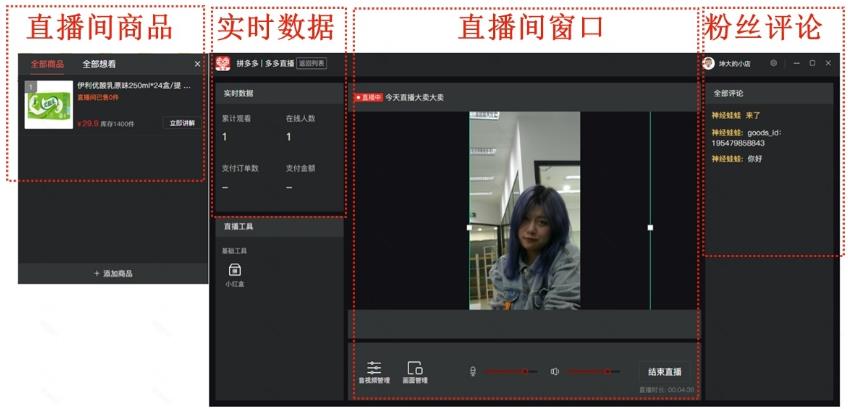
Task: Click the 直播间已售0件 text
Action: (98, 97)
